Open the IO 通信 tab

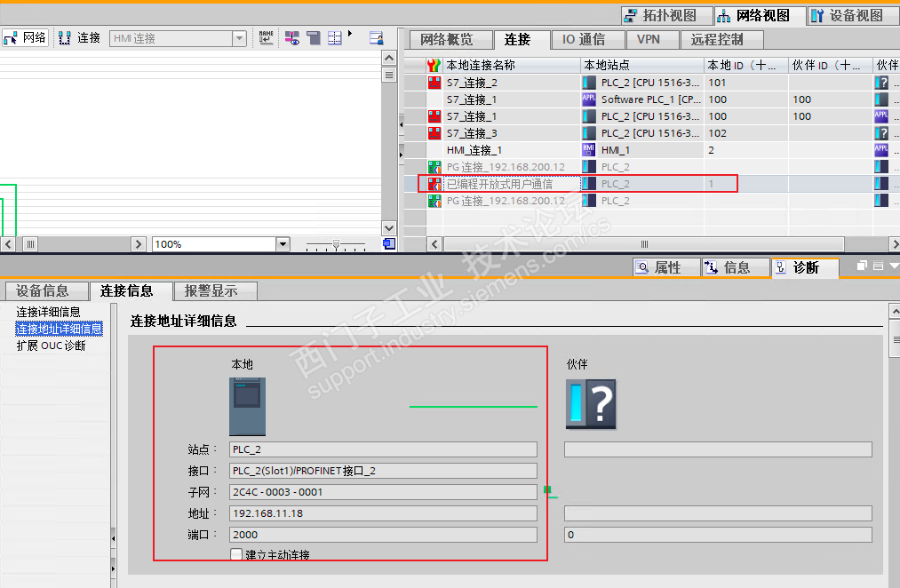[588, 40]
